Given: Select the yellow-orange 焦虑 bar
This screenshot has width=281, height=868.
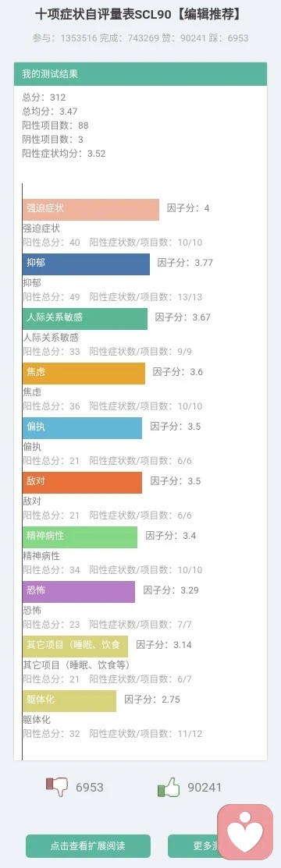Looking at the screenshot, I should coord(84,373).
